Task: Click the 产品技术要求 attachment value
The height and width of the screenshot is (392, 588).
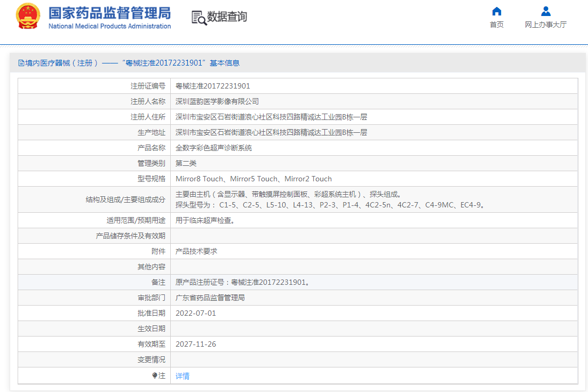Action: click(196, 251)
